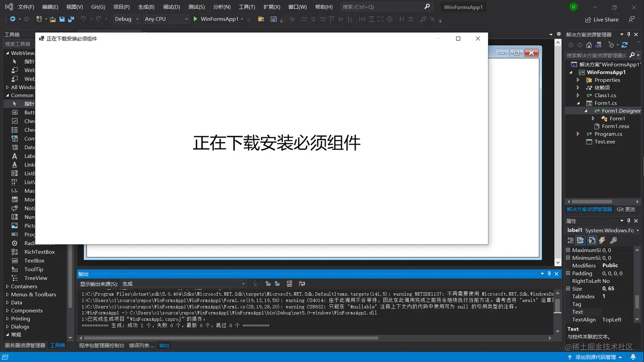The image size is (644, 362).
Task: Open the Debug configuration dropdown
Action: [126, 19]
